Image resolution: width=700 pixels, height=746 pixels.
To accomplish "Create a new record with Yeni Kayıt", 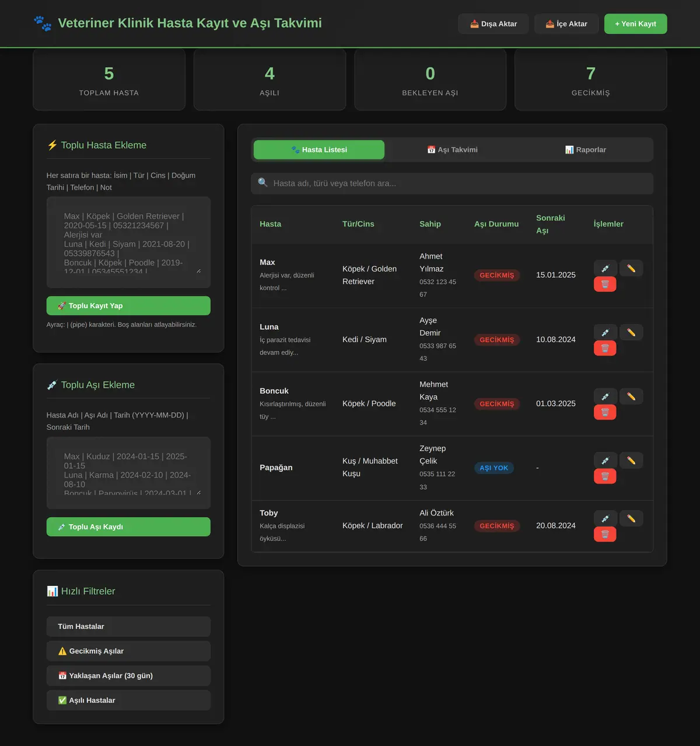I will click(x=635, y=24).
